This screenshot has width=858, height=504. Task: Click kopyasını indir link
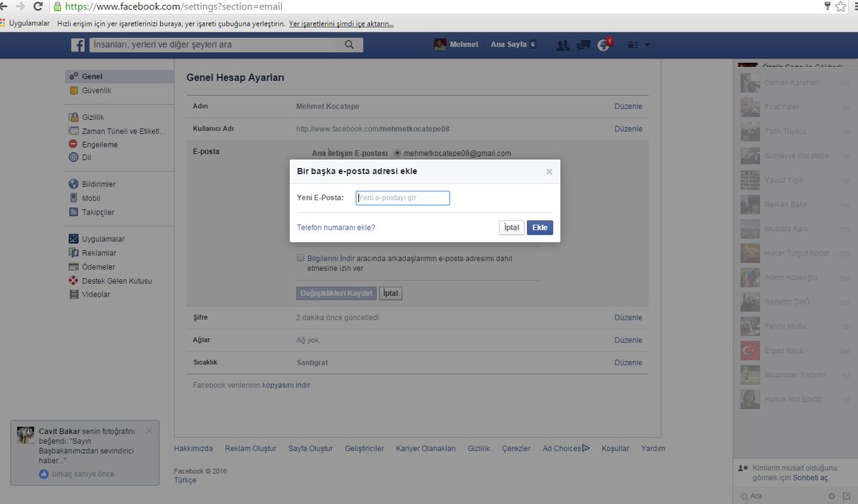click(286, 385)
